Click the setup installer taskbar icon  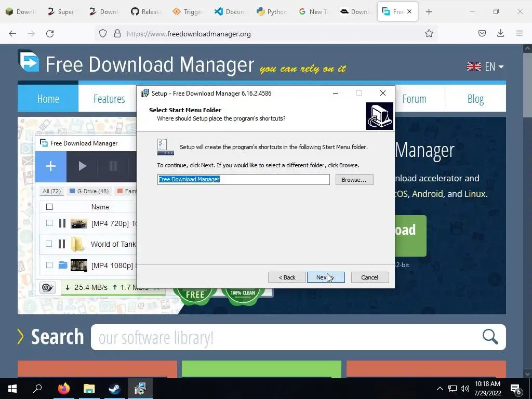click(140, 389)
